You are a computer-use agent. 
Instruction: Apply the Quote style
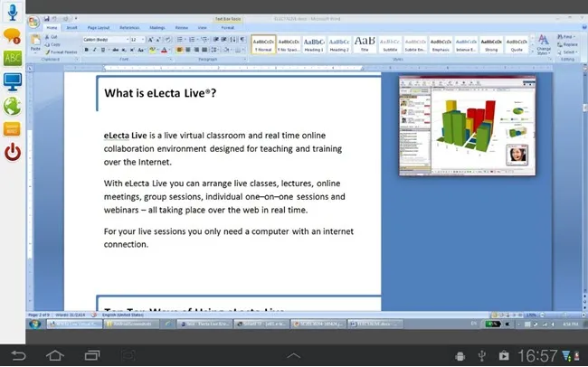pyautogui.click(x=517, y=44)
